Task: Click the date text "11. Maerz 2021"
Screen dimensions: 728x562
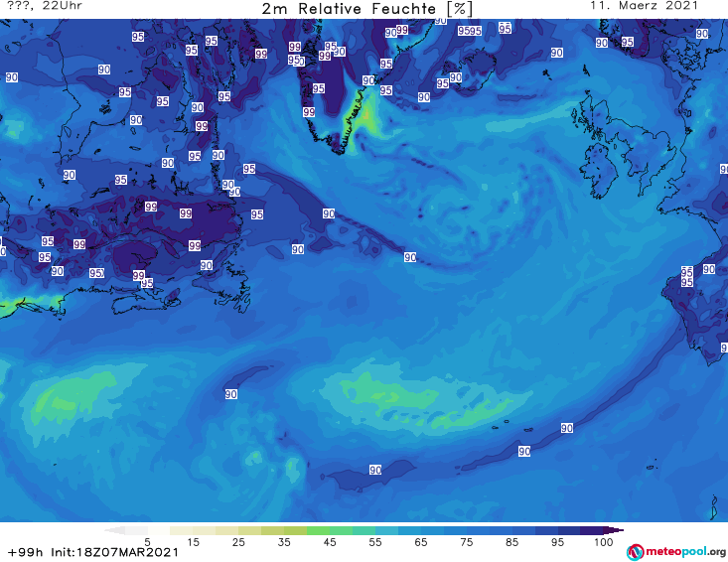Action: [x=644, y=6]
